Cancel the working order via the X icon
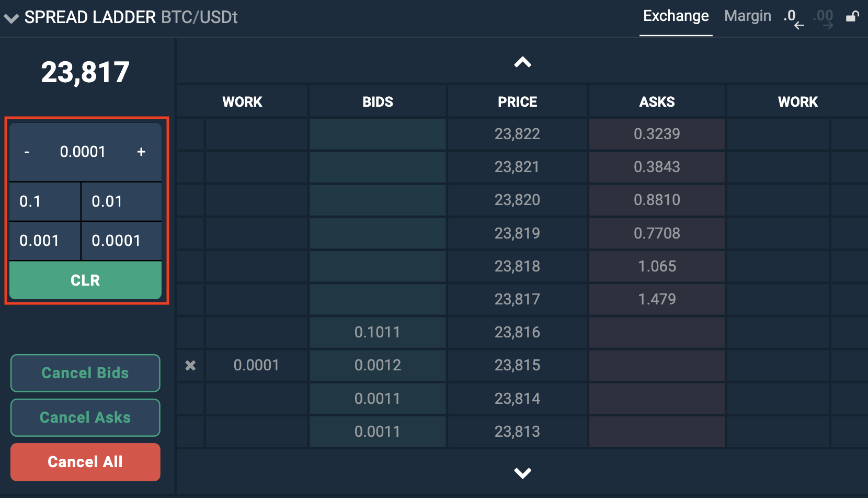The image size is (868, 498). click(x=190, y=366)
